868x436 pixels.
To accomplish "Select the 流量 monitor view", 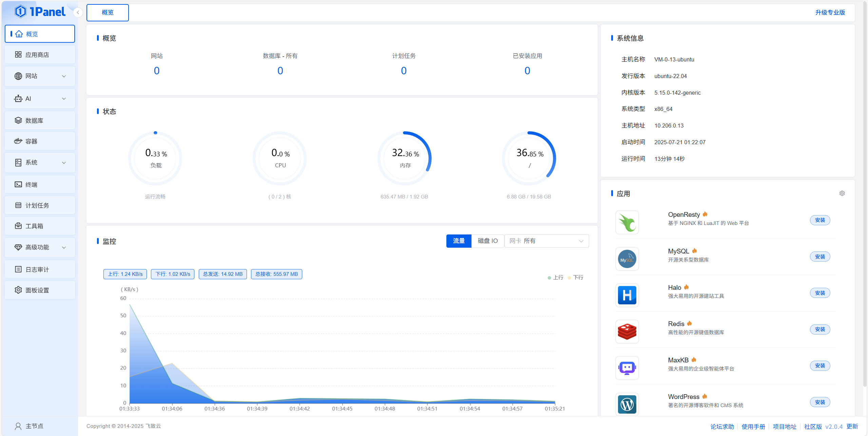I will pos(459,241).
